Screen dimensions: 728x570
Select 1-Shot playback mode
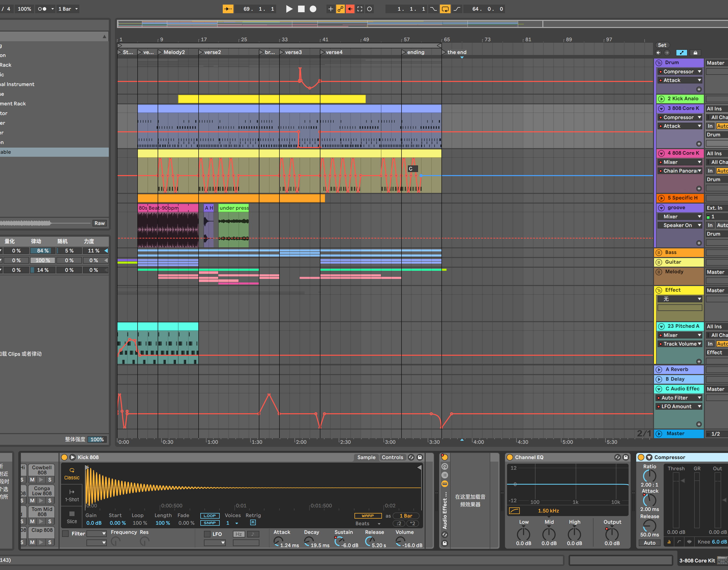[x=72, y=496]
